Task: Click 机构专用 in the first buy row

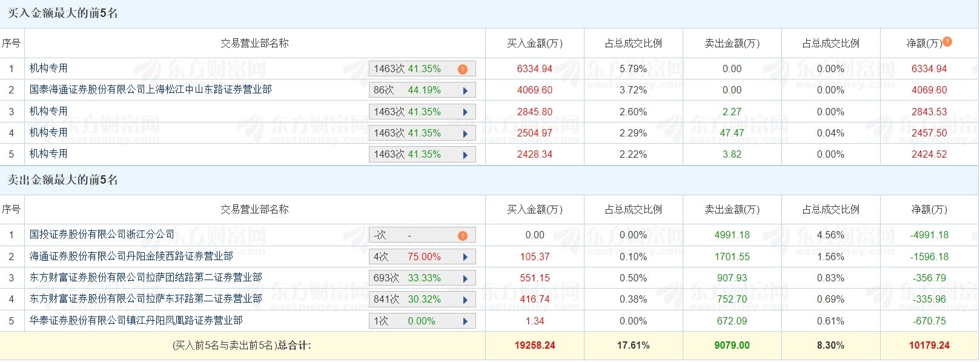Action: 48,69
